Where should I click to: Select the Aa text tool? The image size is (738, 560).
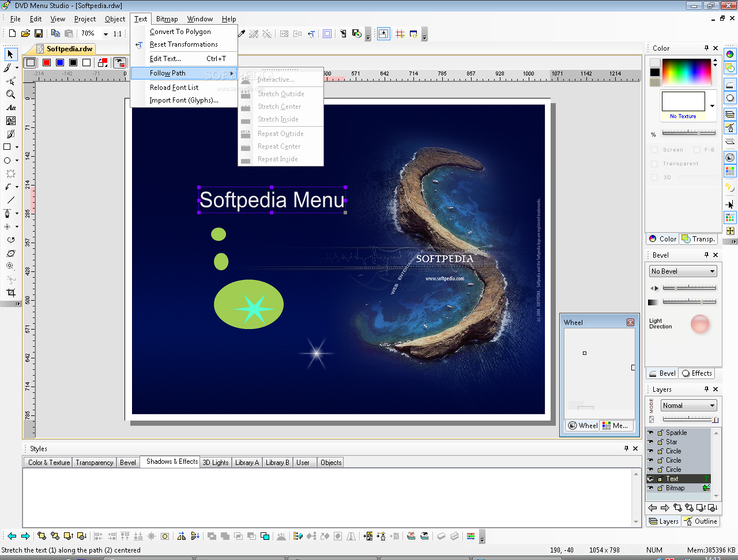[x=11, y=108]
